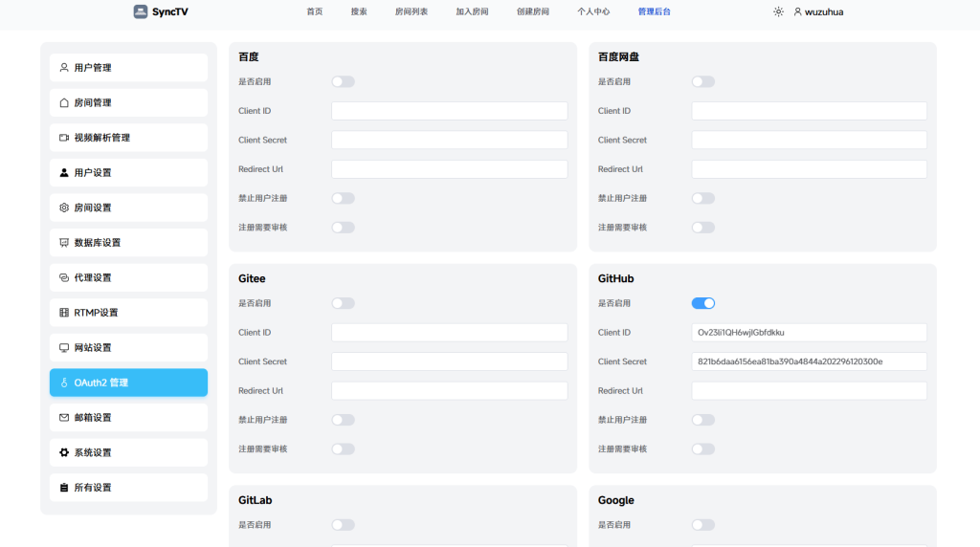The image size is (980, 547).
Task: Click the cog icon of 系统设置
Action: 64,452
